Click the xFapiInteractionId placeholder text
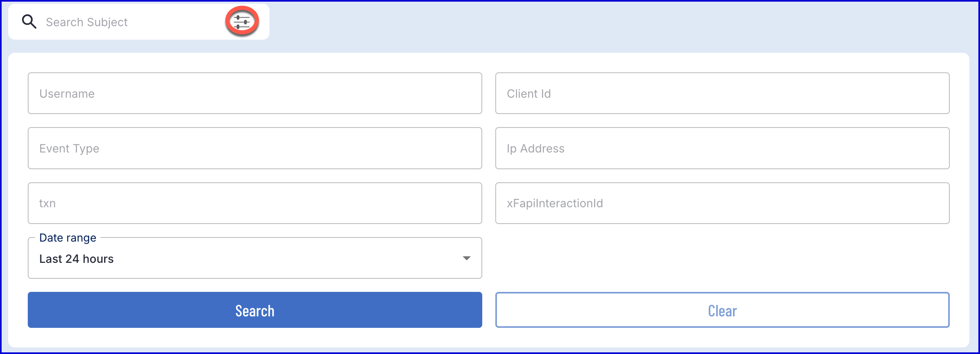Image resolution: width=980 pixels, height=354 pixels. [555, 203]
